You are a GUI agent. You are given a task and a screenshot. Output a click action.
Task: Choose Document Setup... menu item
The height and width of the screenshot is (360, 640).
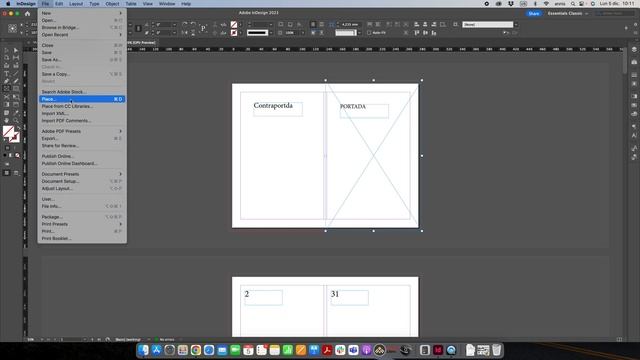82,181
